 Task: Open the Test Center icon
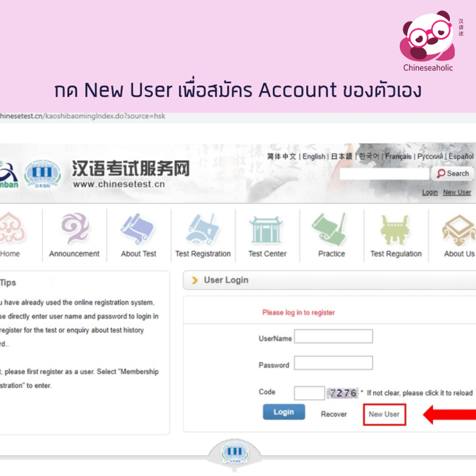click(267, 230)
